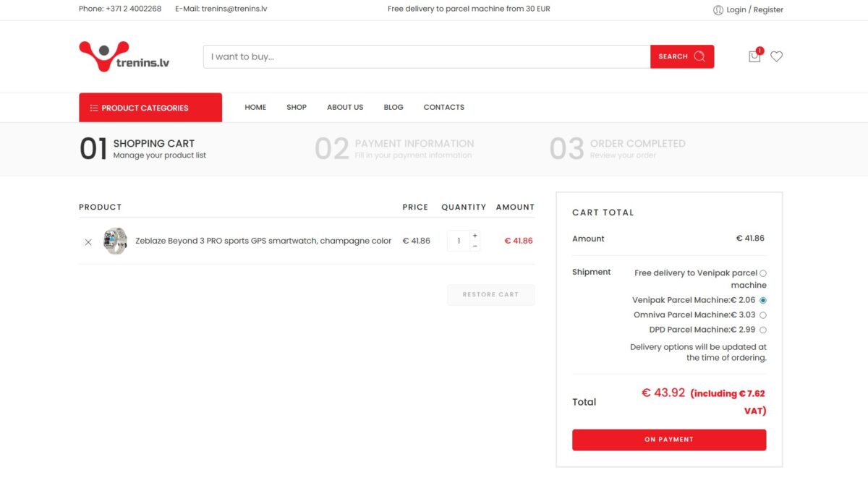The width and height of the screenshot is (868, 488).
Task: Open the Zeblaze Beyond 3 PRO product link
Action: 263,241
